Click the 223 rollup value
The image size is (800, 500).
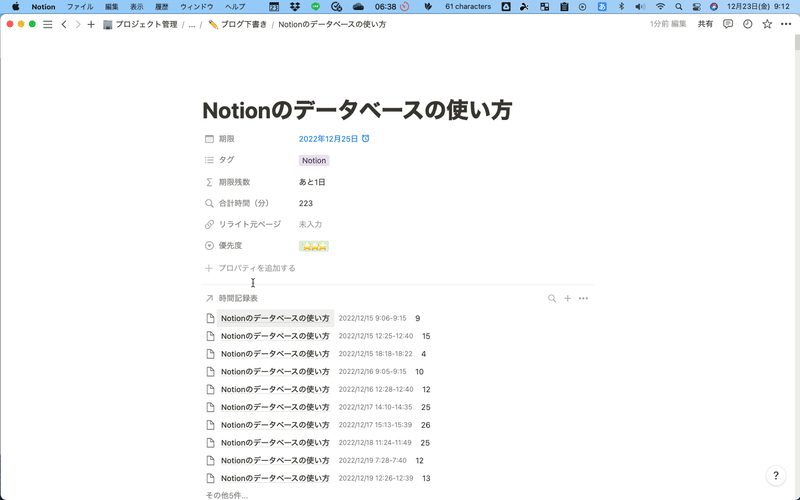coord(306,203)
